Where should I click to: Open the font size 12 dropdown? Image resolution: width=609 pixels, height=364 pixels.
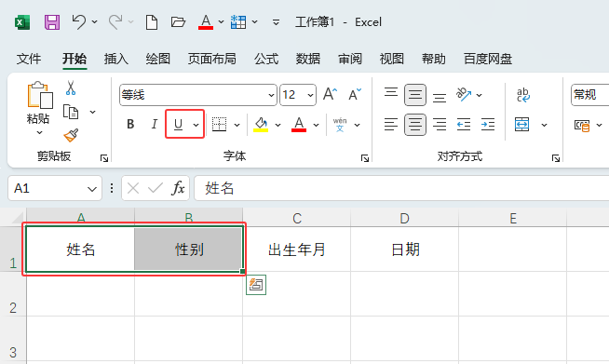[x=310, y=95]
